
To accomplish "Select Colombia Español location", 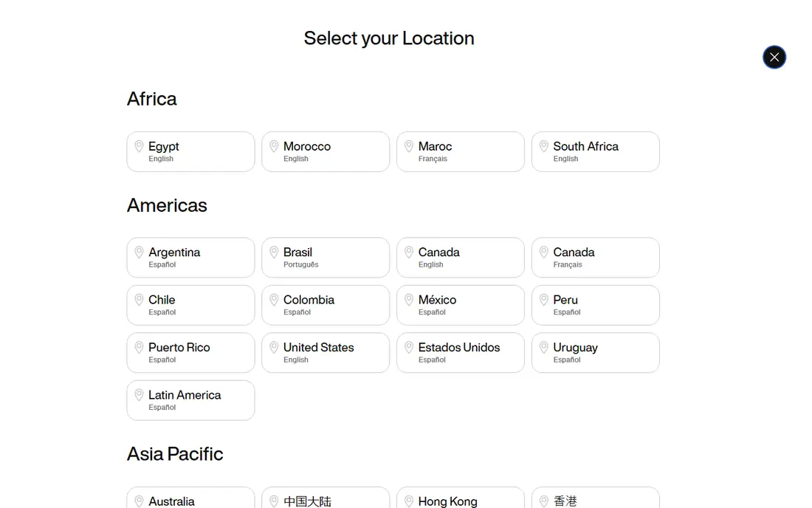I will coord(326,305).
